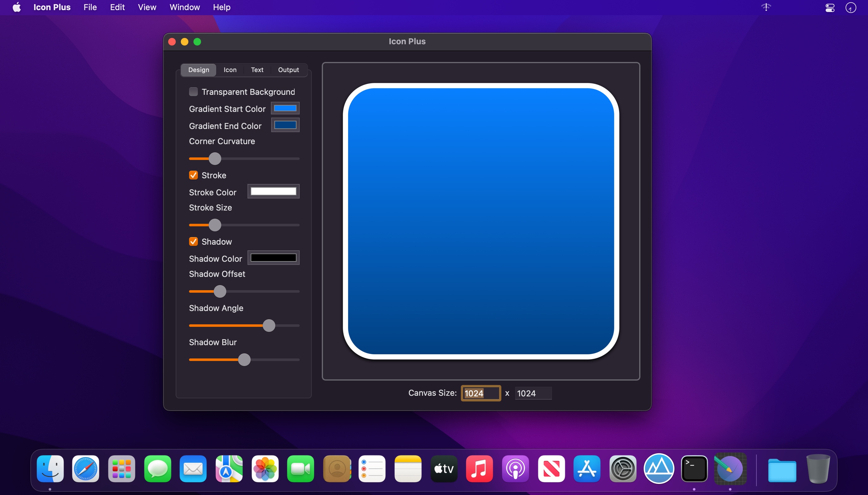This screenshot has width=868, height=495.
Task: Launch Terminal from the Dock
Action: click(x=694, y=468)
